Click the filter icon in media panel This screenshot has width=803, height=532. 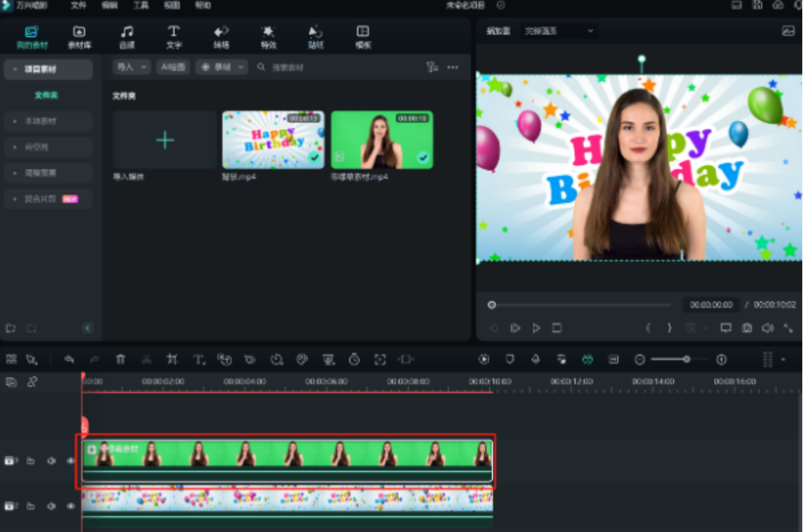[x=432, y=67]
